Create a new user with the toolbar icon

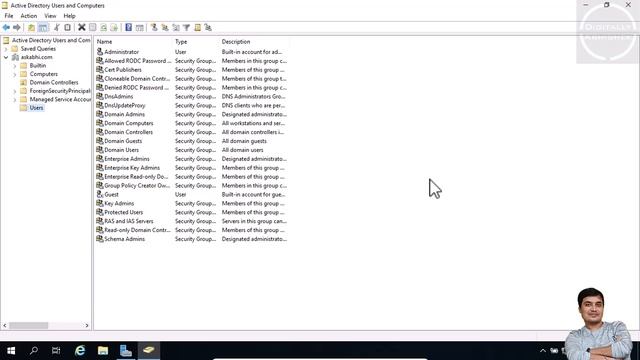pos(154,27)
